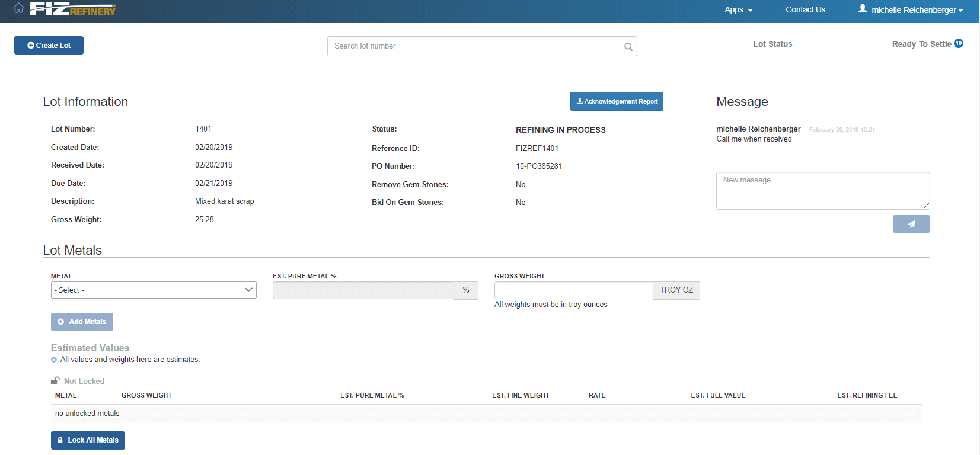Open the Contact Us page
This screenshot has width=980, height=455.
[x=805, y=9]
